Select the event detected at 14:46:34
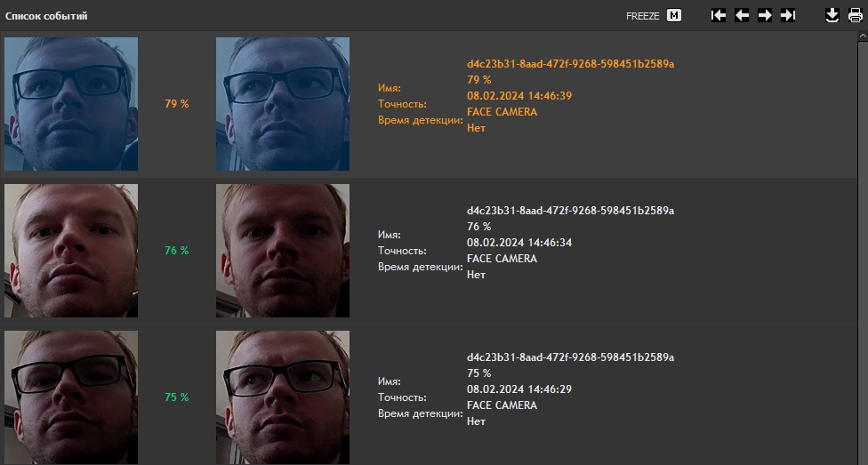Viewport: 868px width, 465px height. (429, 251)
